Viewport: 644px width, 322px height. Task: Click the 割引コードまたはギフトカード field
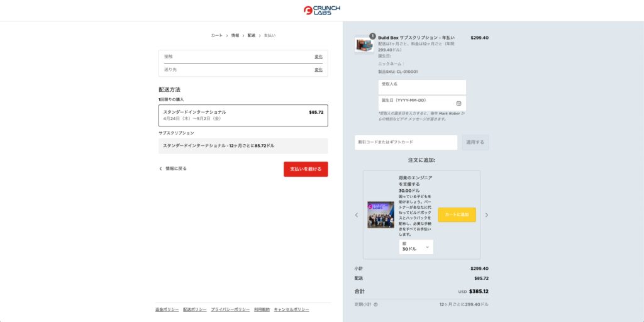[x=406, y=143]
